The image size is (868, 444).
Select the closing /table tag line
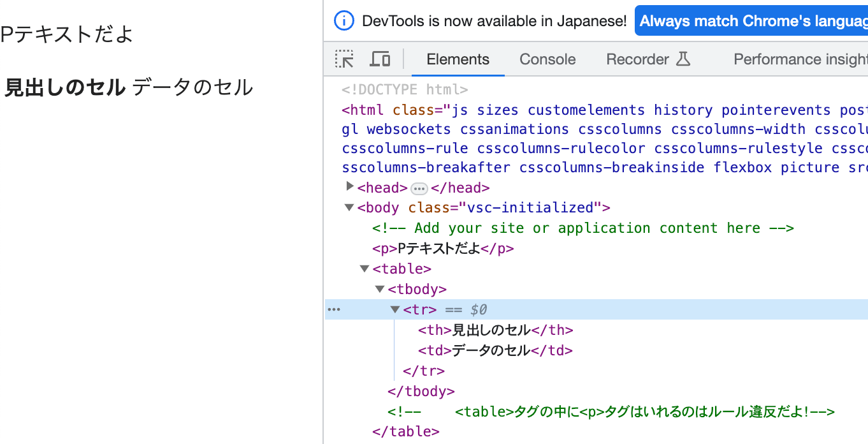click(x=406, y=431)
